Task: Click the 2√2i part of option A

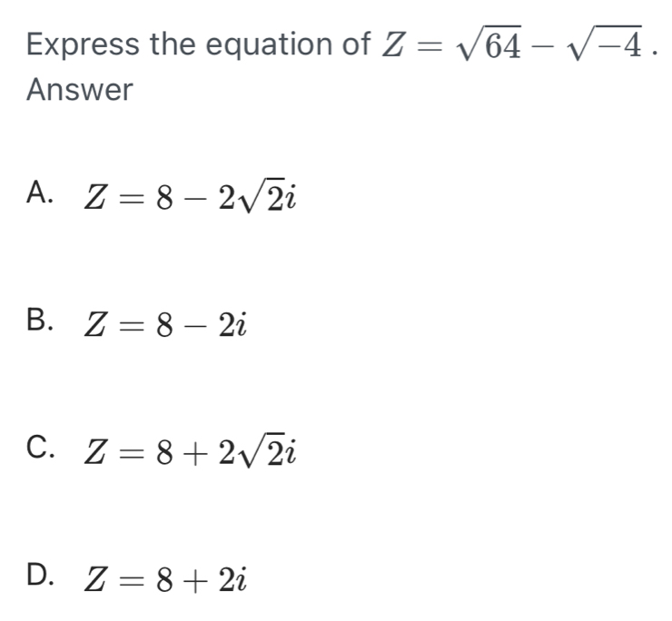Action: (257, 196)
